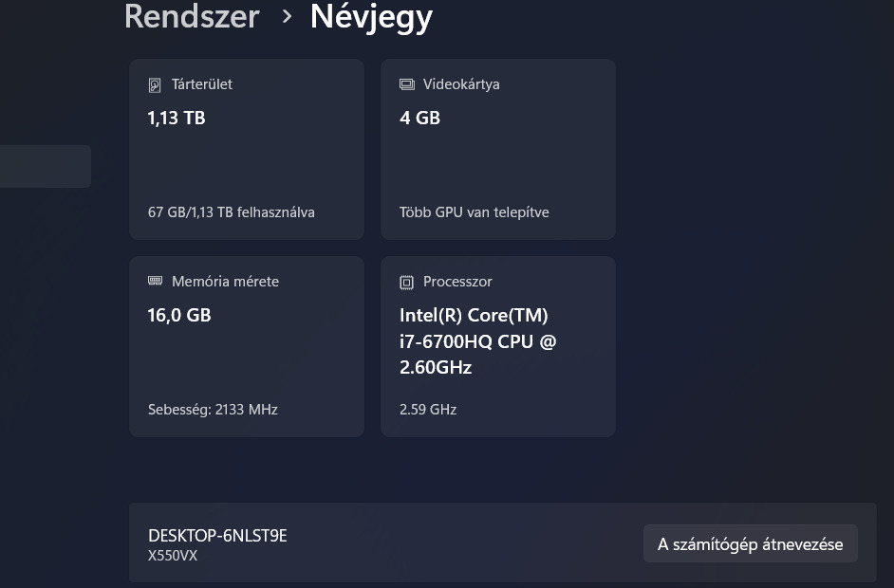
Task: Open storage details via 1,13 TB value
Action: point(177,118)
